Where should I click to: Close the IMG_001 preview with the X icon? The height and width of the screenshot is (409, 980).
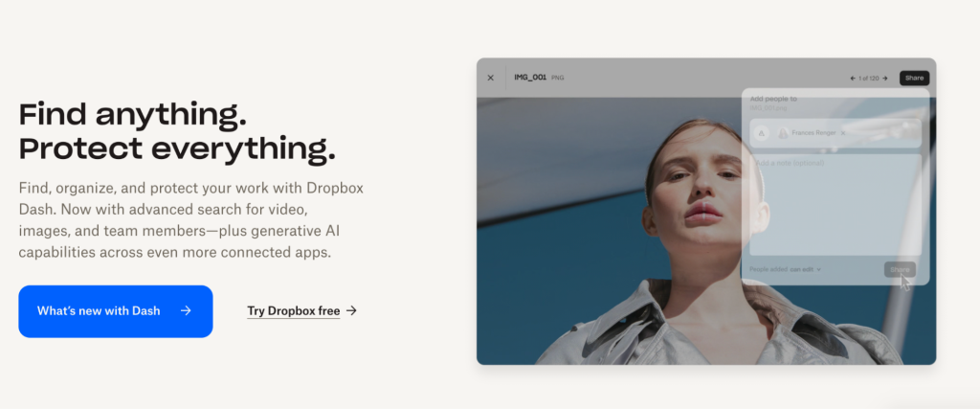(x=491, y=78)
